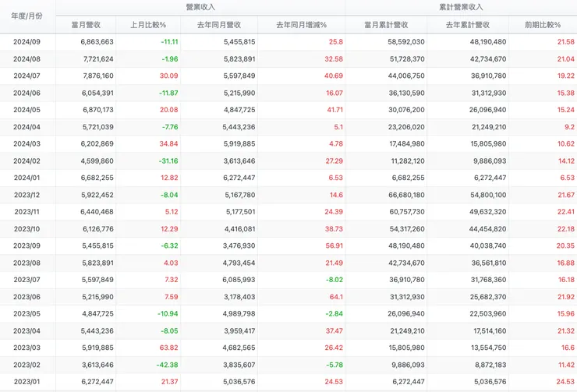Viewport: 577px width, 392px height.
Task: Select the 2023/10 row date cell
Action: pyautogui.click(x=27, y=228)
